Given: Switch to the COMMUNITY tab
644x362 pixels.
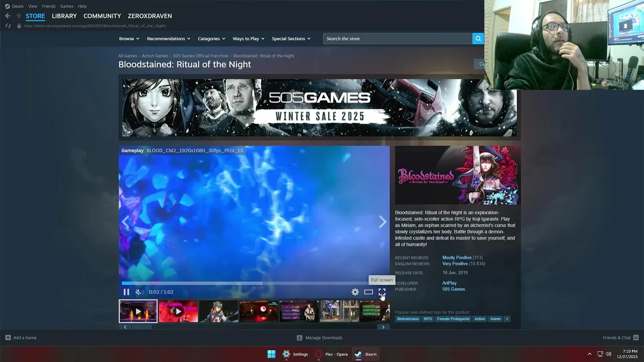Looking at the screenshot, I should 102,16.
